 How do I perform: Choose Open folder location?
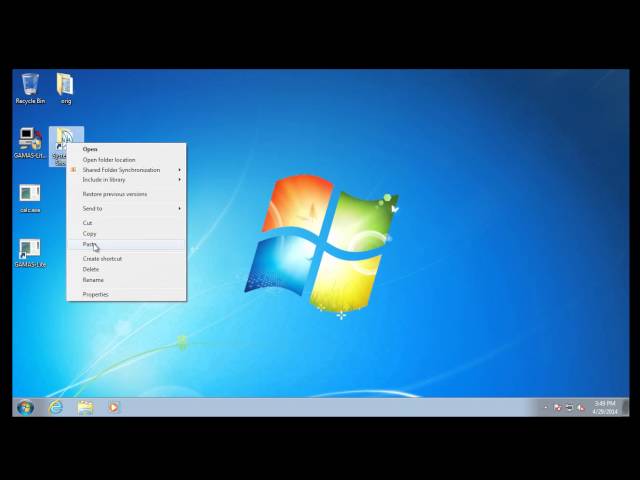[127, 160]
